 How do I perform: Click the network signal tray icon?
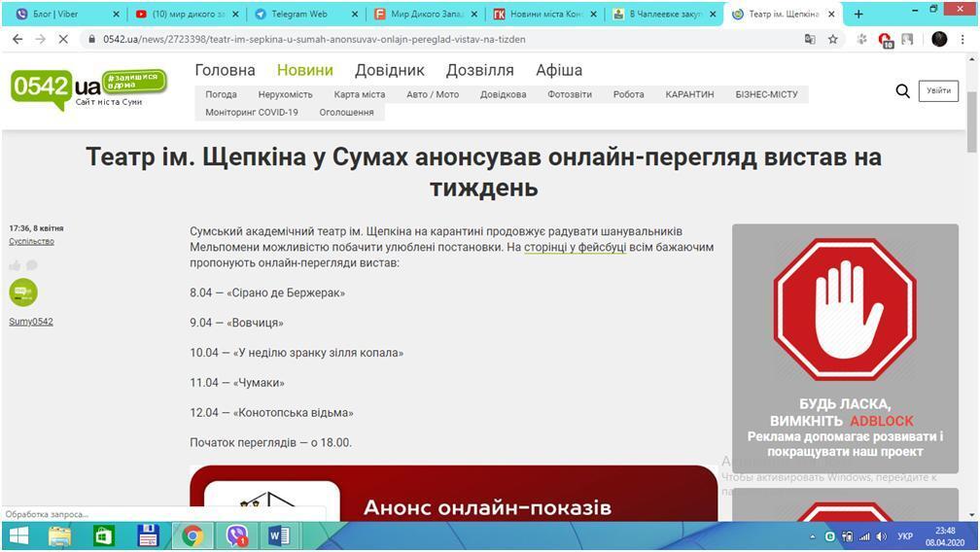[865, 536]
